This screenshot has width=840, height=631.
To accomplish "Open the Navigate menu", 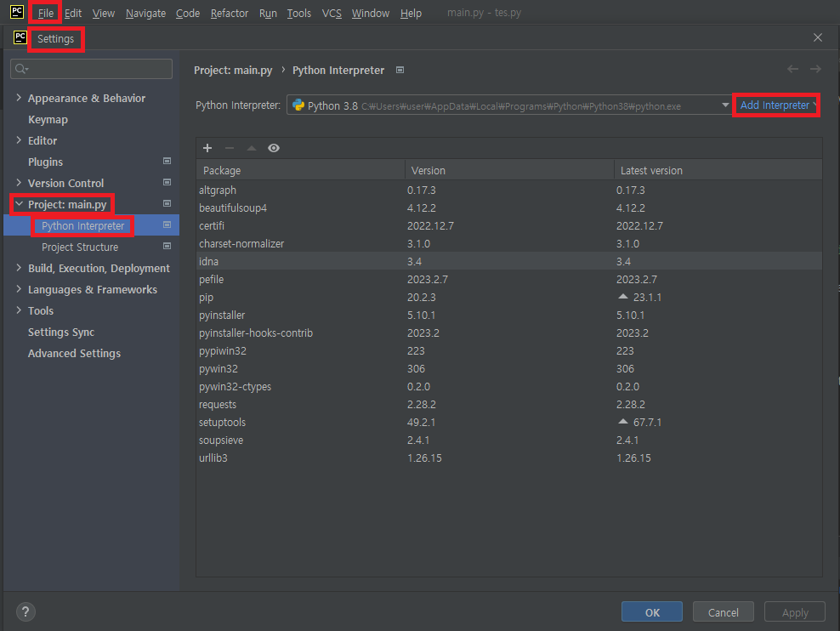I will point(145,13).
